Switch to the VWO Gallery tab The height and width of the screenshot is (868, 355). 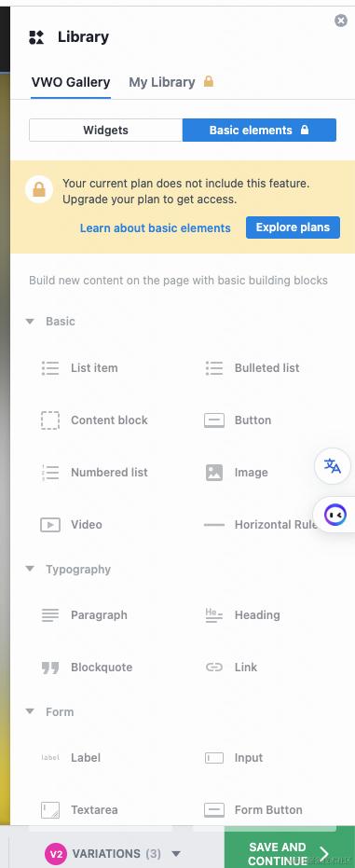(71, 82)
